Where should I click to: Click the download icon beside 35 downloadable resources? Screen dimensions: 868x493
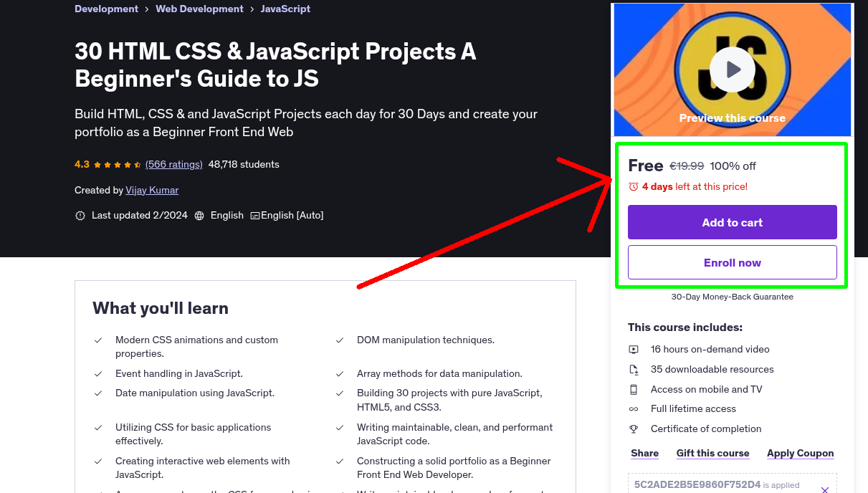pyautogui.click(x=634, y=370)
